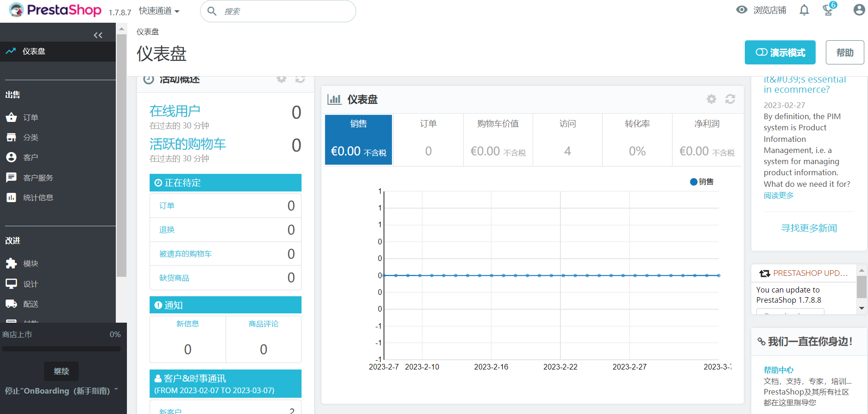Select the 访问 KPI tab
This screenshot has height=414, width=868.
(568, 140)
